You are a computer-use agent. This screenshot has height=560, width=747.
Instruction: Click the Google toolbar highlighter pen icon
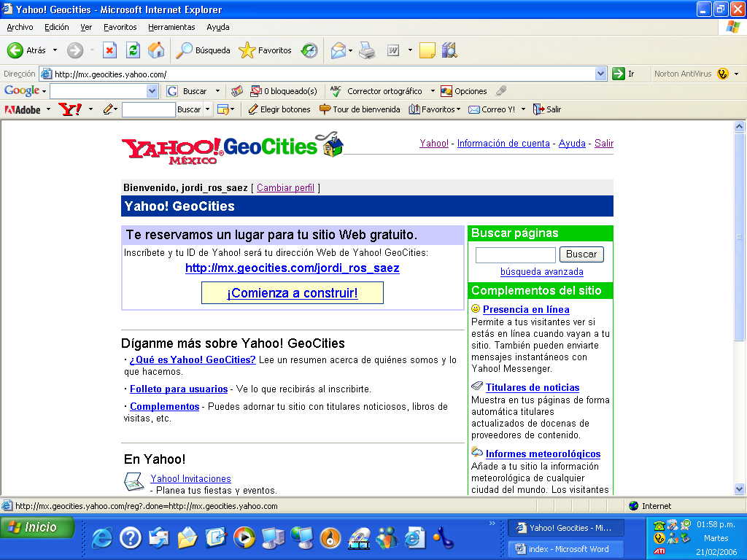500,90
